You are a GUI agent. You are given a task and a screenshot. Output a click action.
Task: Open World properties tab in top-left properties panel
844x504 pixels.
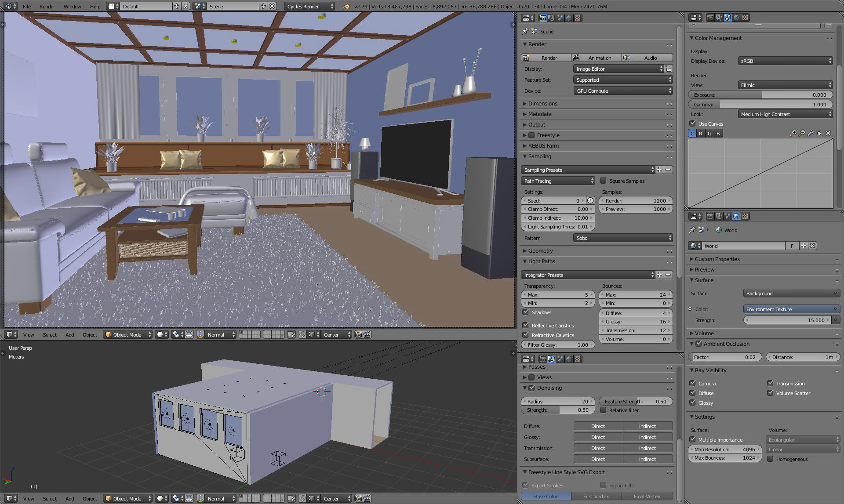569,18
